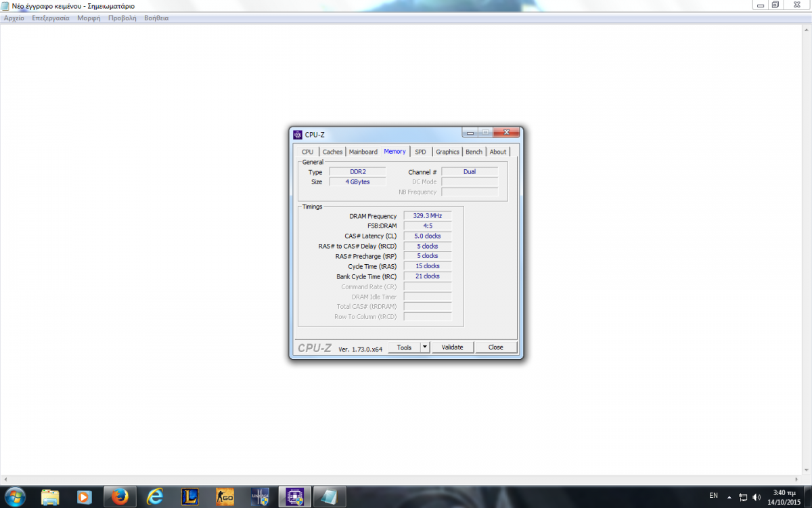Viewport: 812px width, 508px height.
Task: Open the taskbar clock and date
Action: tap(786, 496)
